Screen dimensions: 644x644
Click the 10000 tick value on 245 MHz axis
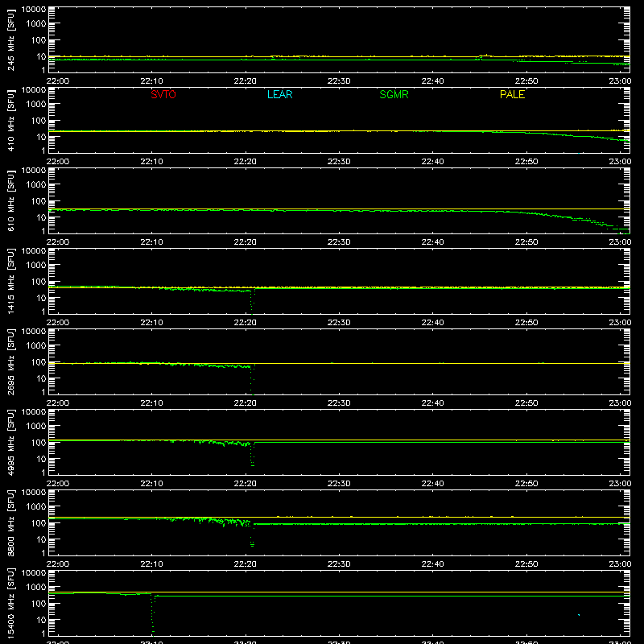click(34, 10)
